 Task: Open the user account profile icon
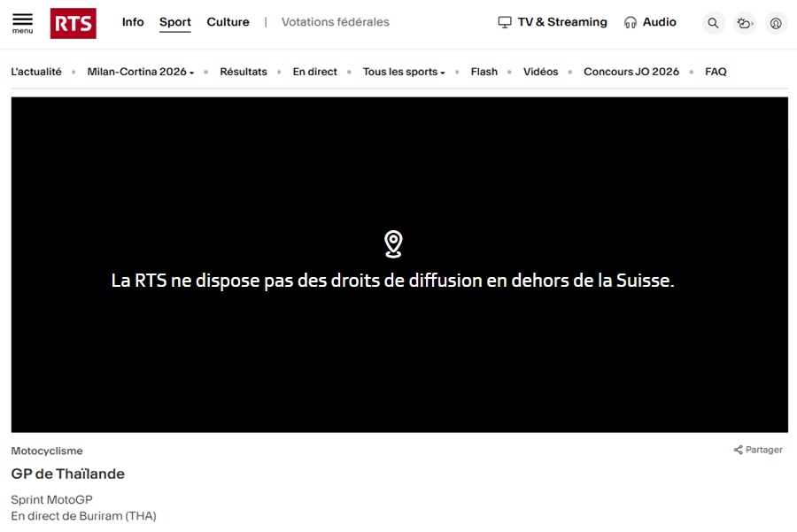[x=776, y=23]
